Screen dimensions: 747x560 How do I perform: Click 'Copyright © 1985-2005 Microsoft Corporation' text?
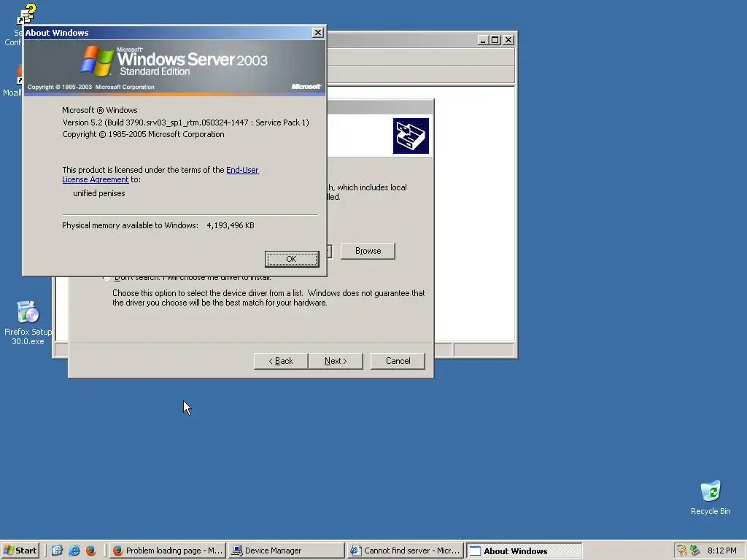(143, 134)
